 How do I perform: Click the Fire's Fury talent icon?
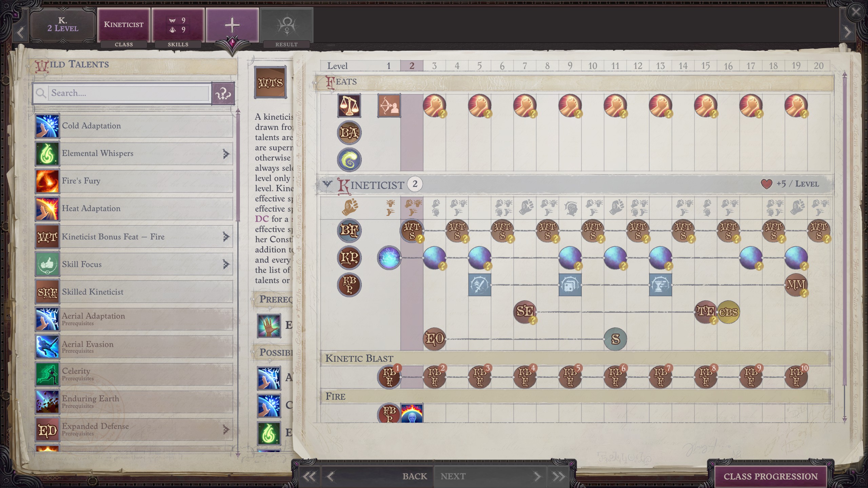(47, 181)
